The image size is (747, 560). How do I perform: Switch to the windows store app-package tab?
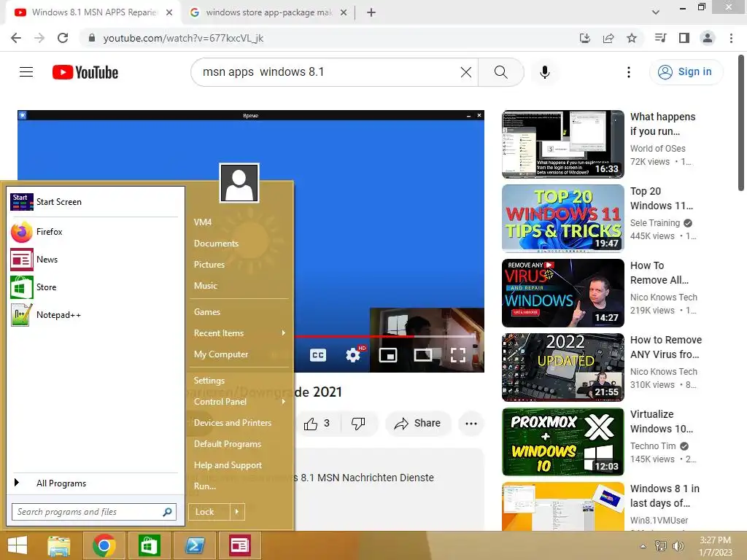click(268, 12)
